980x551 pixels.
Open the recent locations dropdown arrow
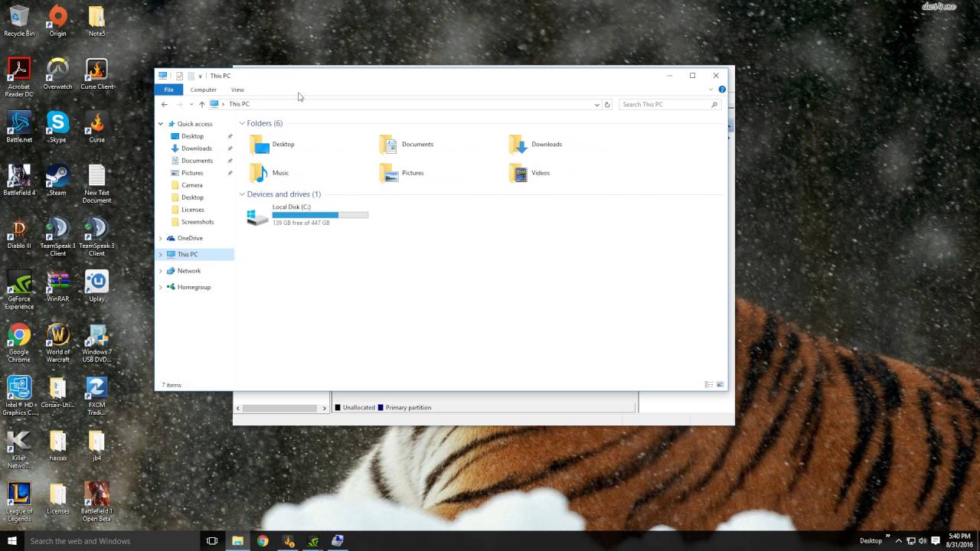191,104
